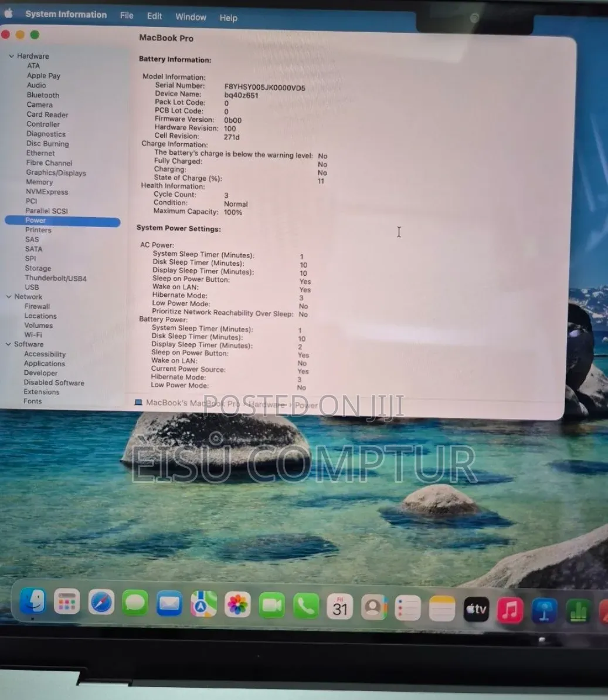
Task: Open Keynote app in the Dock
Action: click(544, 611)
